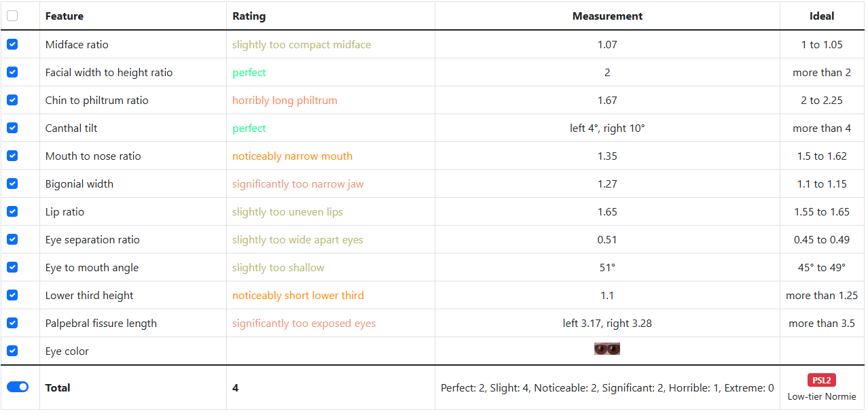The width and height of the screenshot is (868, 416).
Task: Uncheck the Lower third height checkbox
Action: (x=12, y=295)
